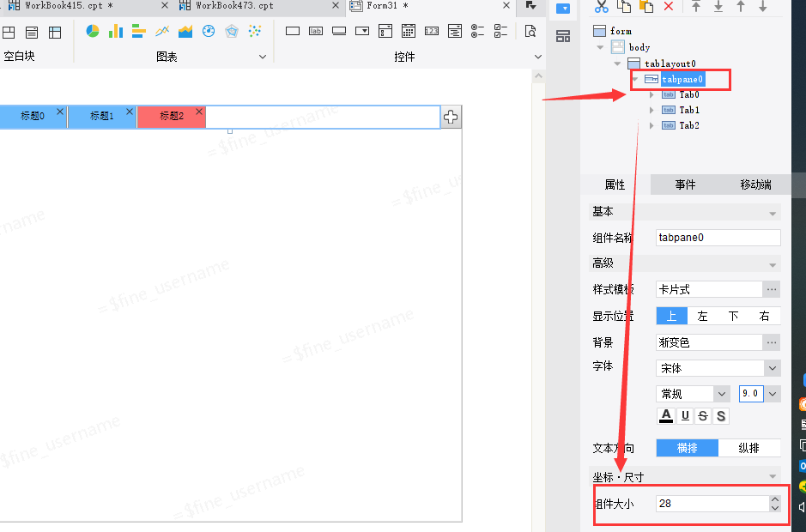Pick the date calendar widget icon
The image size is (806, 532).
(x=409, y=32)
